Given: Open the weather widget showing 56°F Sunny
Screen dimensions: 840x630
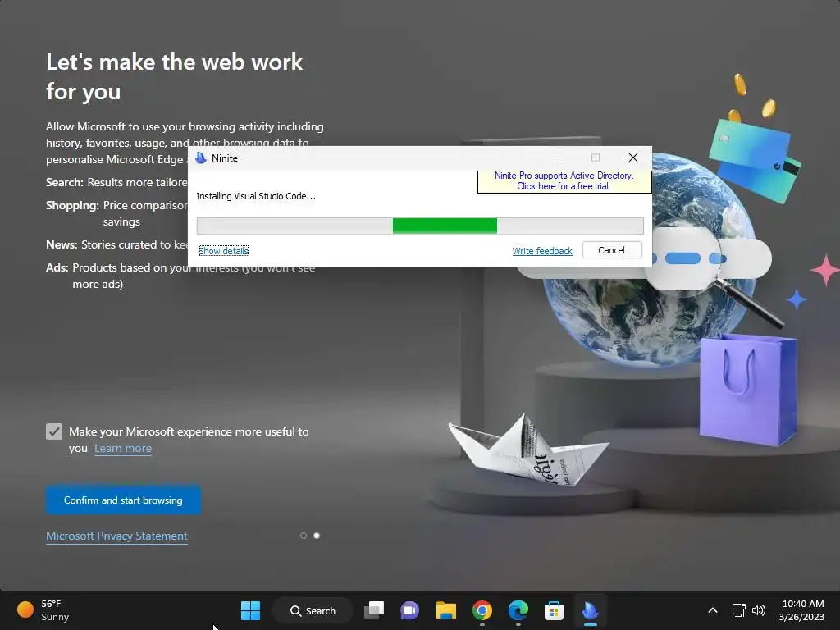Looking at the screenshot, I should point(43,610).
